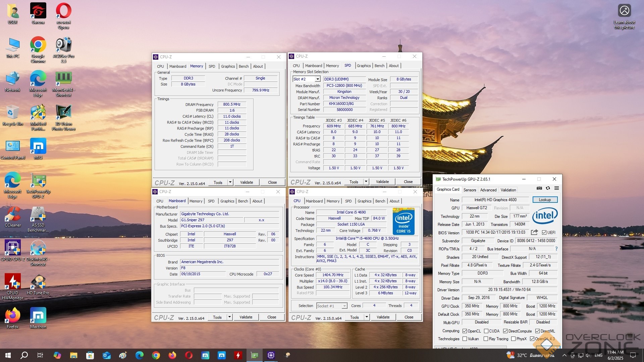Toggle the OpenGL 4.3 checkbox
This screenshot has width=644, height=362.
tap(532, 339)
